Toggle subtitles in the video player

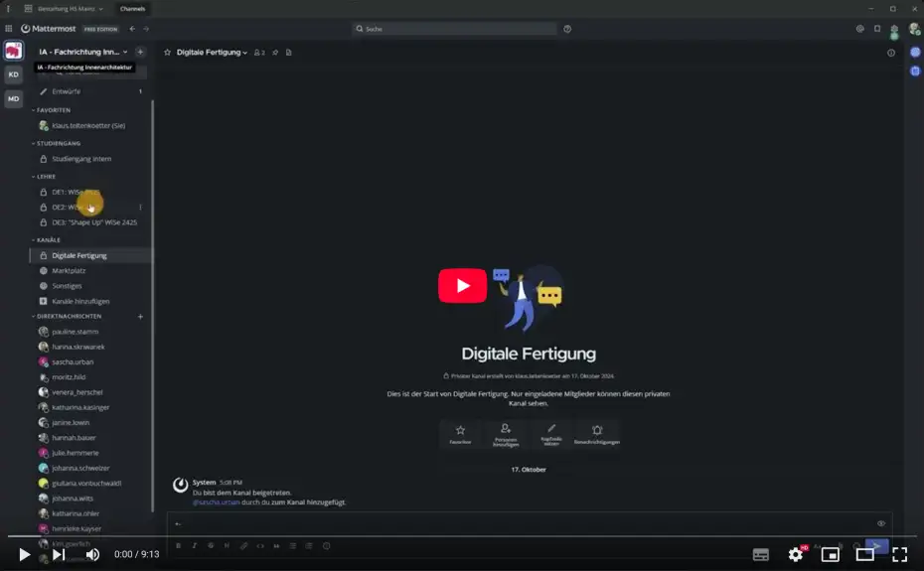[x=761, y=554]
